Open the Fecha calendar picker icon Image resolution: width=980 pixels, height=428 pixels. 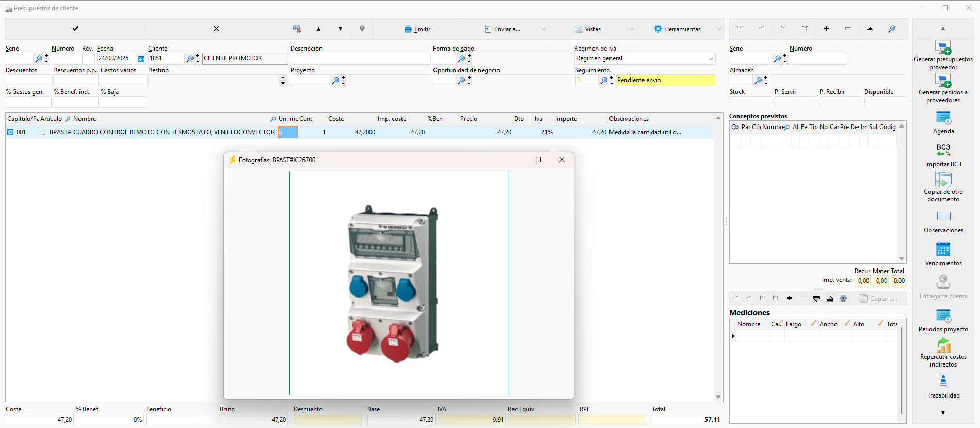(141, 59)
